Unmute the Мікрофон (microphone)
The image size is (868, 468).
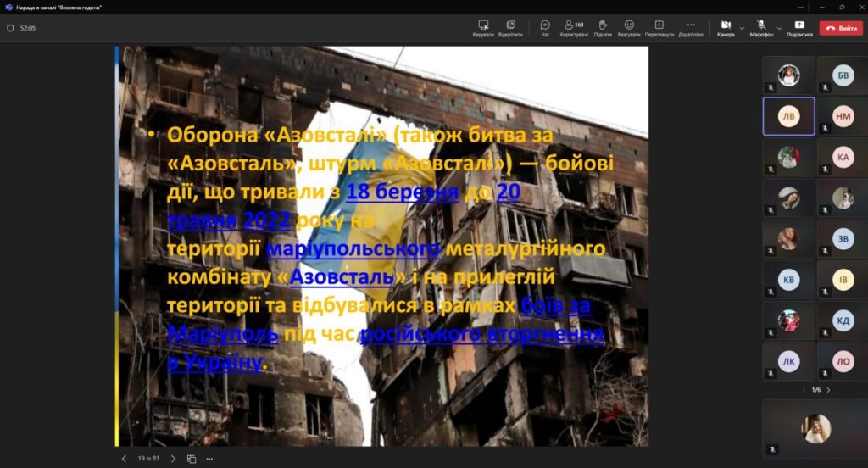click(x=761, y=28)
